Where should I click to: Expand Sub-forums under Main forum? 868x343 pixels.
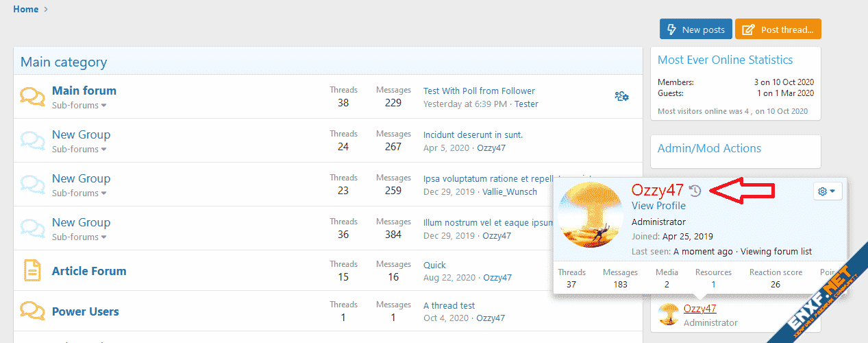click(79, 106)
